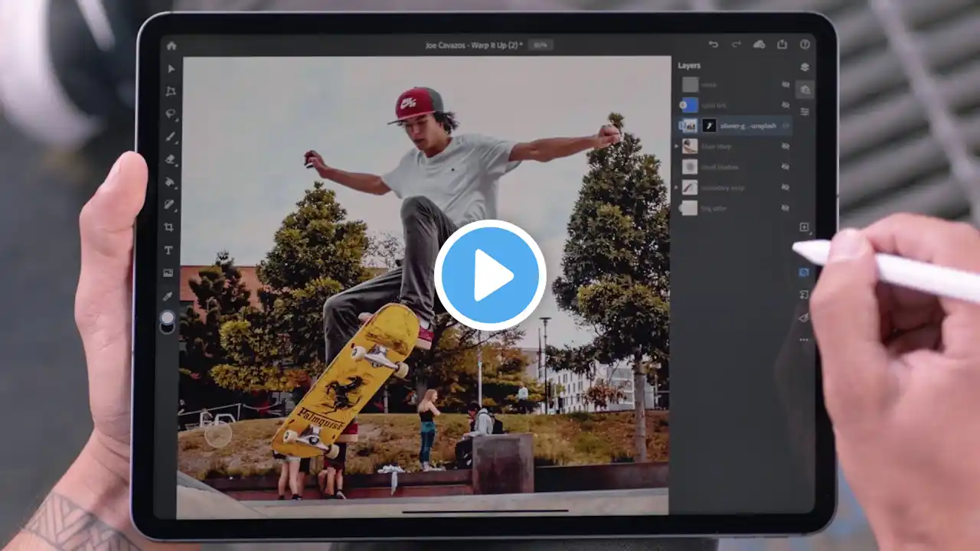The height and width of the screenshot is (551, 980).
Task: Select the Crop tool
Action: [169, 227]
